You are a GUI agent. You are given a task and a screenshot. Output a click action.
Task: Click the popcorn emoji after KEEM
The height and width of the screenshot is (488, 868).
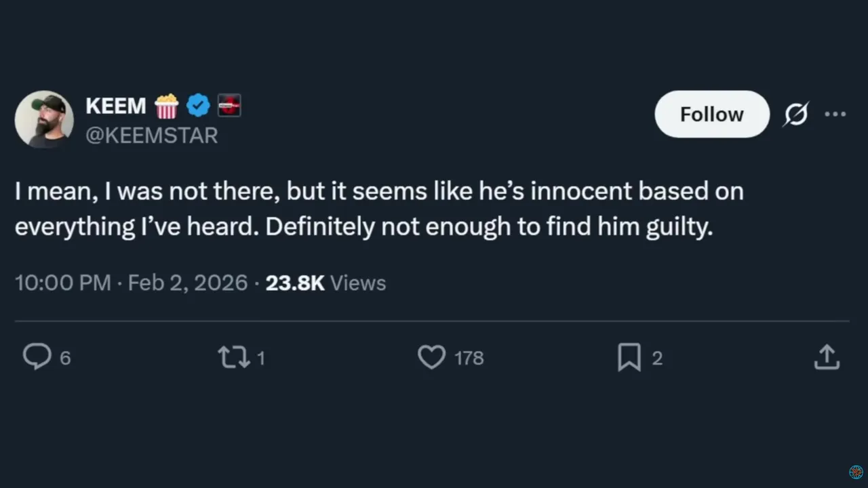pos(167,106)
